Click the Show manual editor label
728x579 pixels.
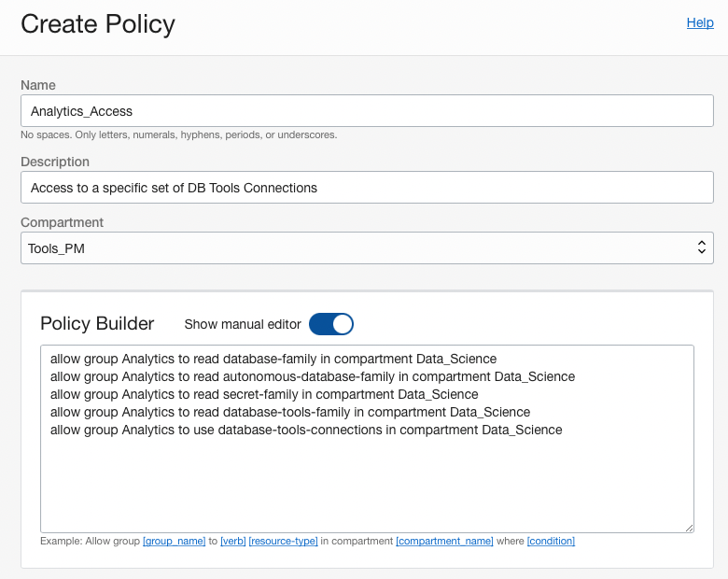[243, 324]
